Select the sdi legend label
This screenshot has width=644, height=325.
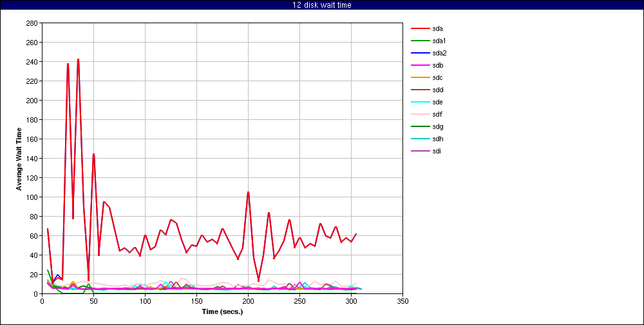437,151
